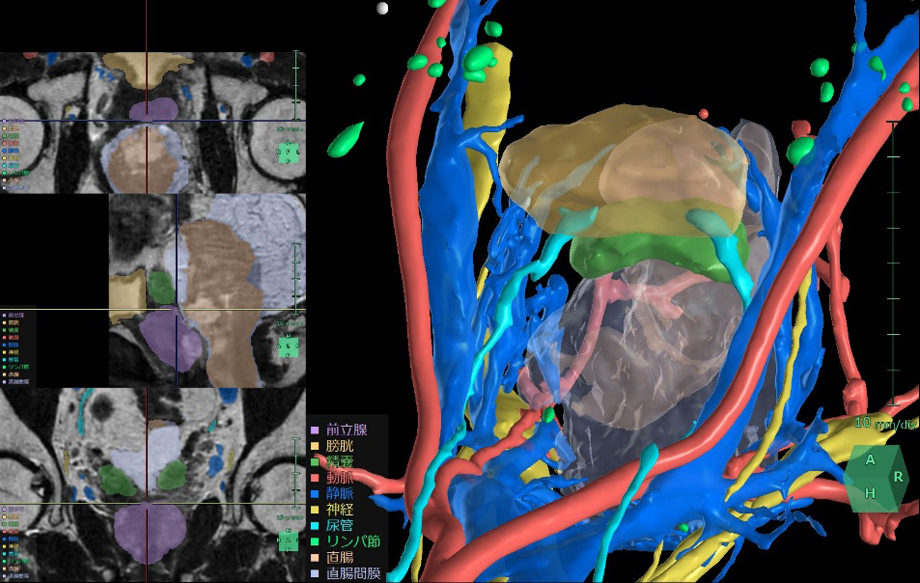Viewport: 920px width, 583px height.
Task: Click the orientation cube in top MRI view
Action: coord(288,153)
